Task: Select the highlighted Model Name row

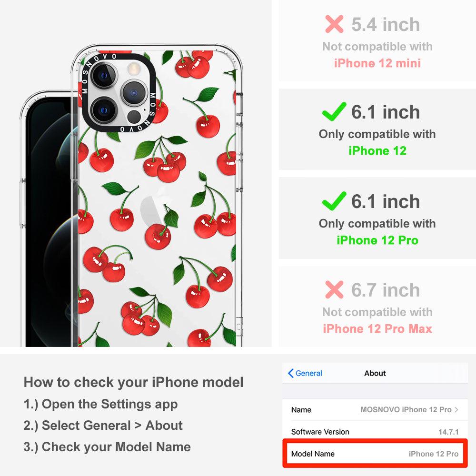Action: [x=375, y=454]
